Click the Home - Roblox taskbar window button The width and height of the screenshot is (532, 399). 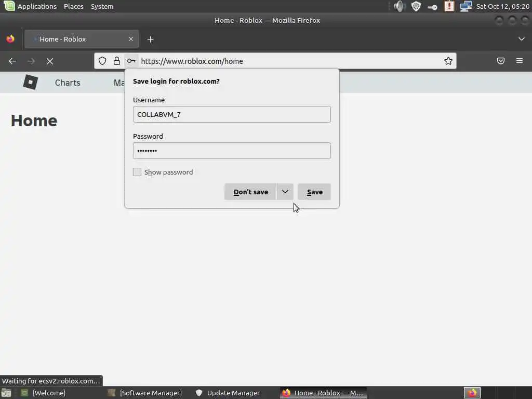(x=323, y=393)
